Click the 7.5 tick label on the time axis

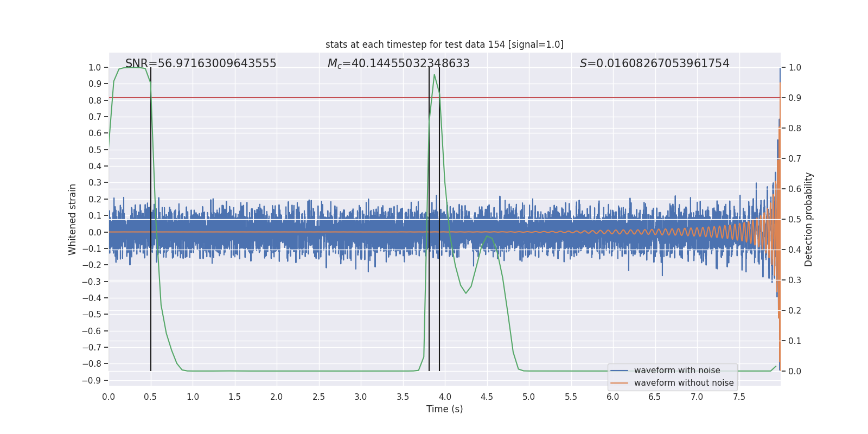739,397
